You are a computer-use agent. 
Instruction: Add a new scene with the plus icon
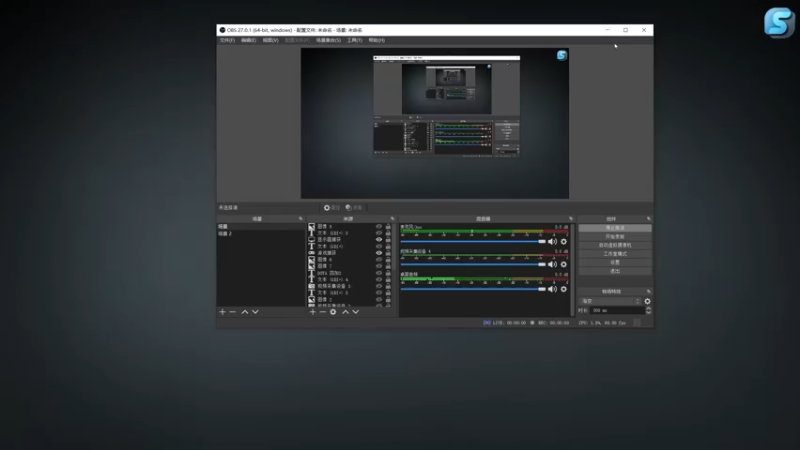(222, 312)
